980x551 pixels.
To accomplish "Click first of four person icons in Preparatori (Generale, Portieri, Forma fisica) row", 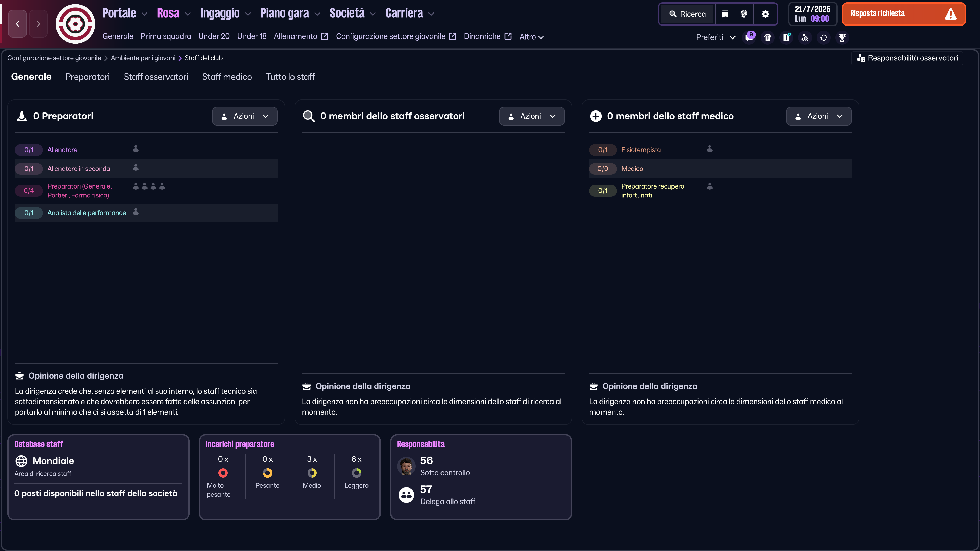I will pyautogui.click(x=136, y=186).
